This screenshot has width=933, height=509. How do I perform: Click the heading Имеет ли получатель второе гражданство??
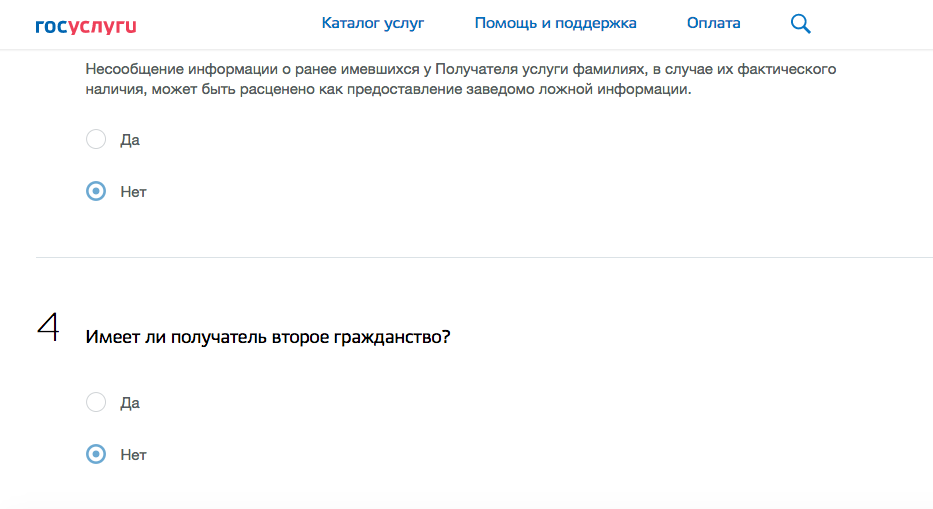click(268, 337)
